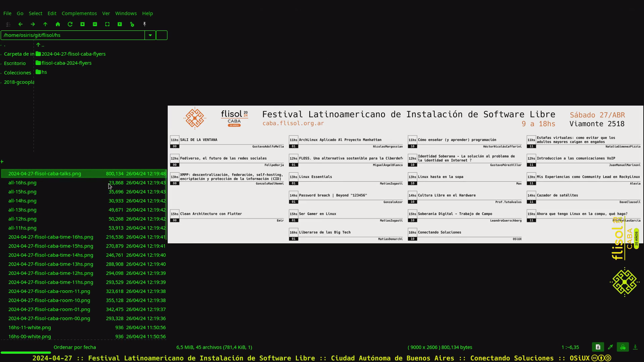644x362 pixels.
Task: Open path history dropdown arrow
Action: coord(150,35)
